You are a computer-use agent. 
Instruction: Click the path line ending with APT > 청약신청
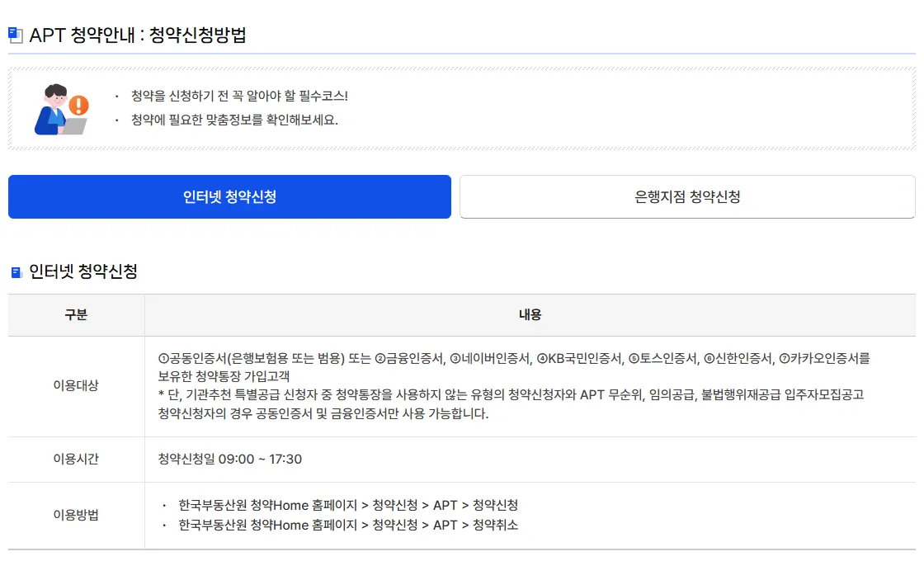[348, 506]
